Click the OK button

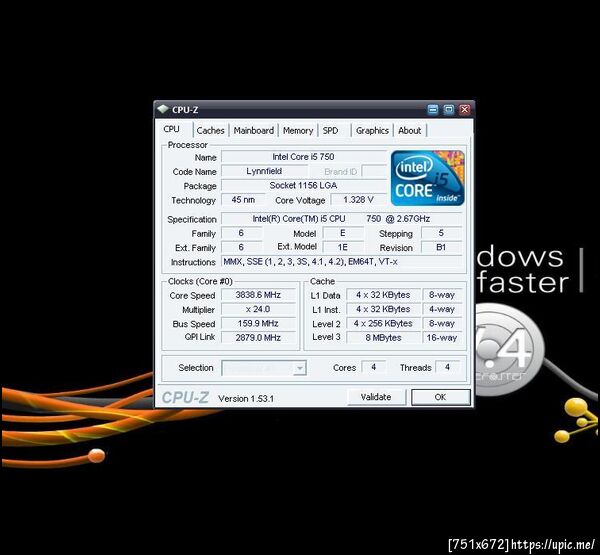440,397
